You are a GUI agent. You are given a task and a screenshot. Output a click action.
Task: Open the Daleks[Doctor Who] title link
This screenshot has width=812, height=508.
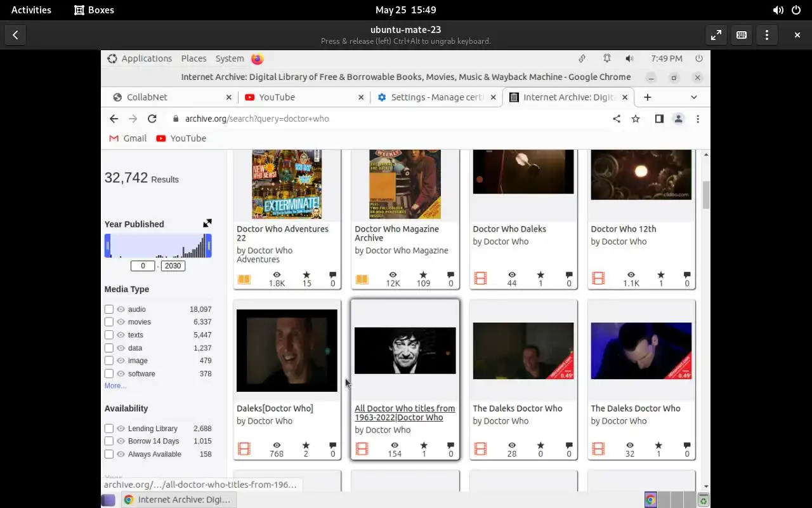[275, 408]
